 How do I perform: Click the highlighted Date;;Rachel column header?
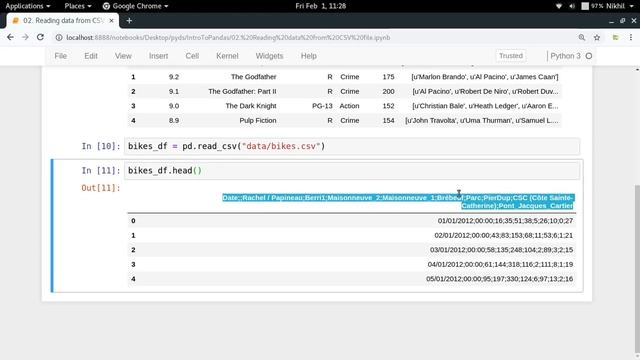398,202
